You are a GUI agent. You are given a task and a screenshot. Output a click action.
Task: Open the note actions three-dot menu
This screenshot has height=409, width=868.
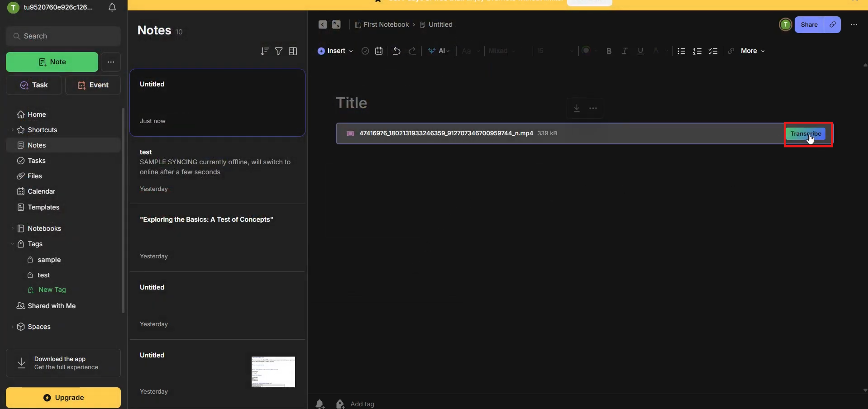854,24
